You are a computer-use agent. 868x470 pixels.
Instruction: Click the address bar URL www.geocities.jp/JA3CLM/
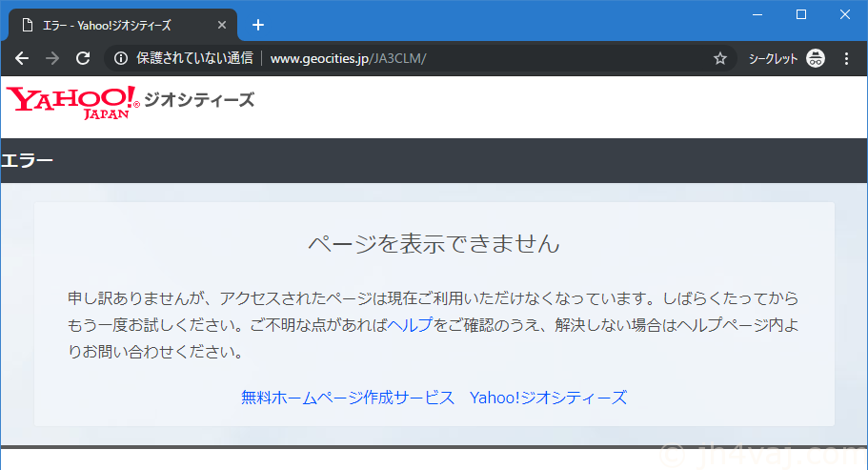click(348, 58)
